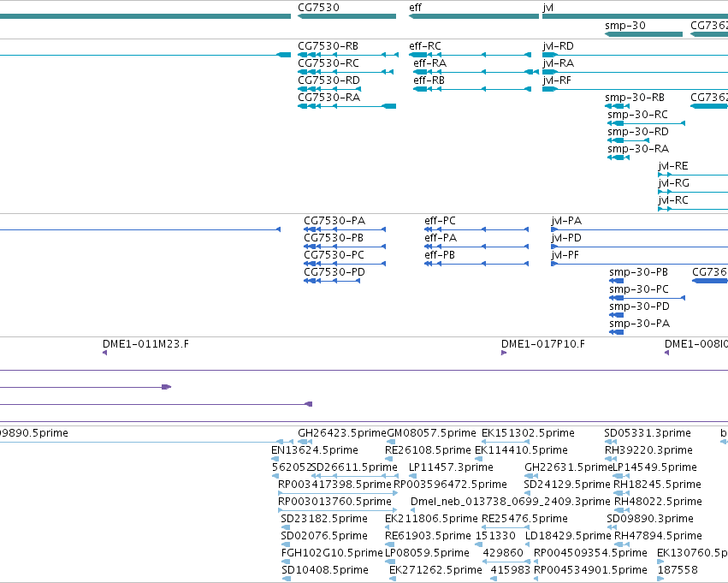This screenshot has width=728, height=583.
Task: Click EST RH48022.5prime
Action: (622, 510)
